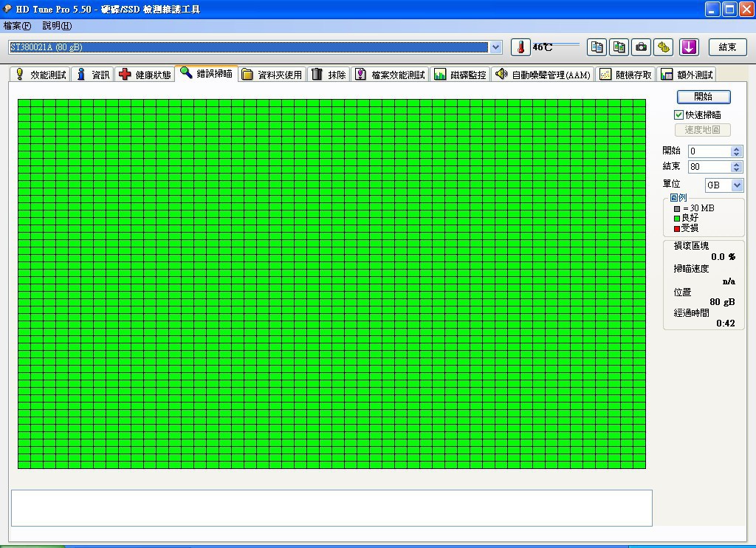Click the speaker icon on AAM tab
This screenshot has height=548, width=756.
pos(501,74)
